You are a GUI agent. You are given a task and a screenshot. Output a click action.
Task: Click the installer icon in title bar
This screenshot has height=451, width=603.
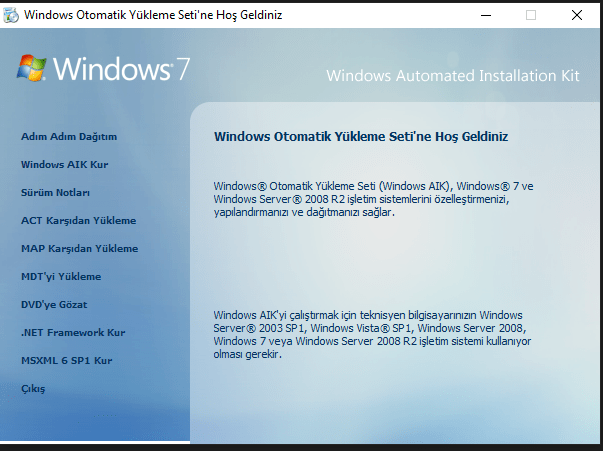click(11, 15)
